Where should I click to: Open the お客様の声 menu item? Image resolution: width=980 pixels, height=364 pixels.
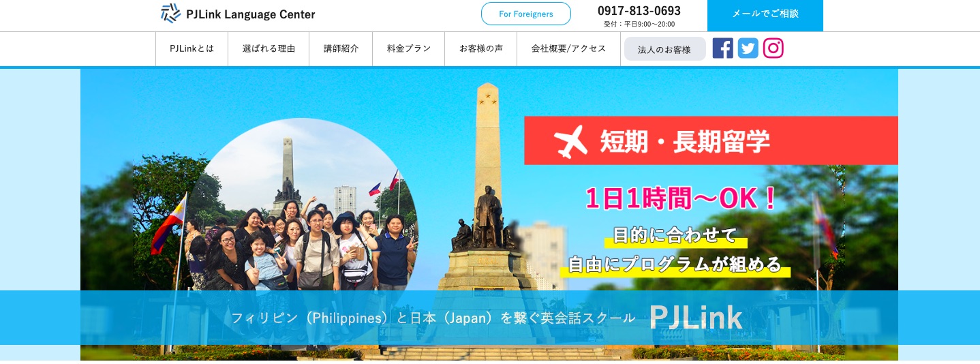point(480,49)
